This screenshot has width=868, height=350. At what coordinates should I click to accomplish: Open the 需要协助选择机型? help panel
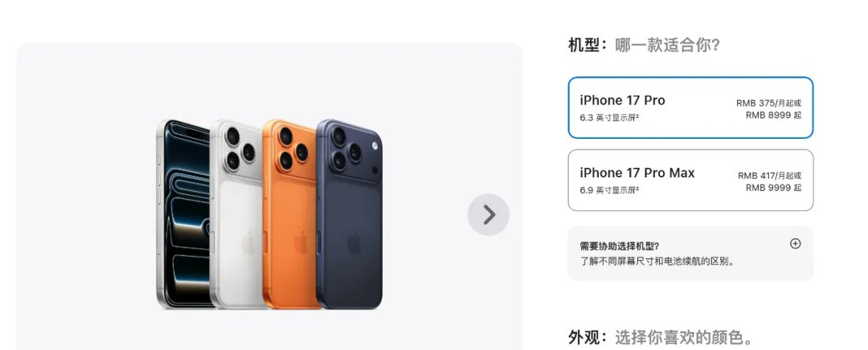click(x=690, y=253)
